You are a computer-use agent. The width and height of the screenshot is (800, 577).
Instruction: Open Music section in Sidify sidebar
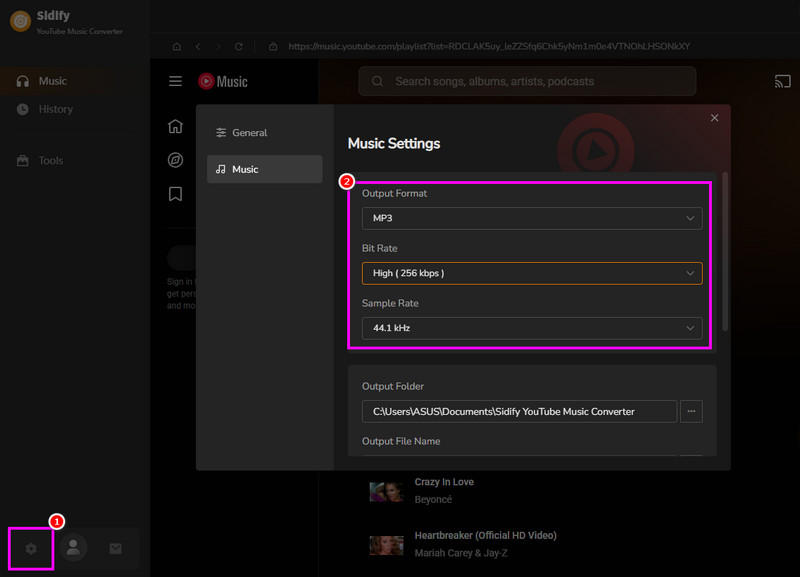[74, 81]
